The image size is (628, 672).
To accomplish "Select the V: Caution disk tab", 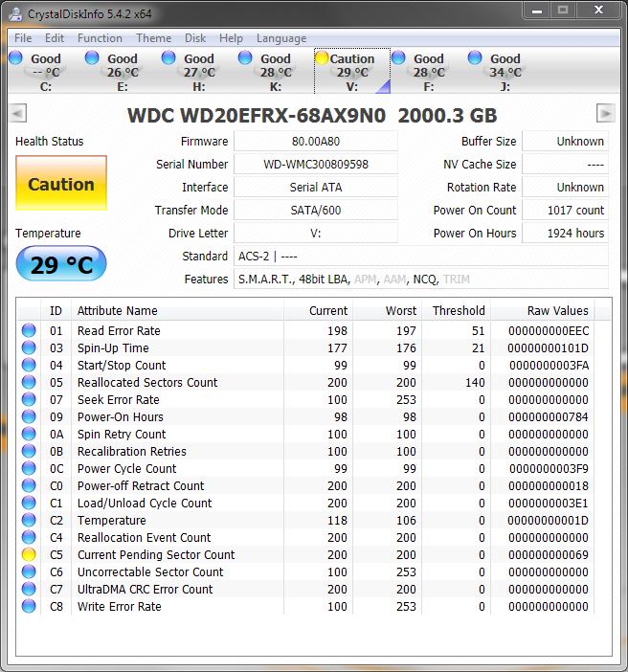I will point(352,71).
